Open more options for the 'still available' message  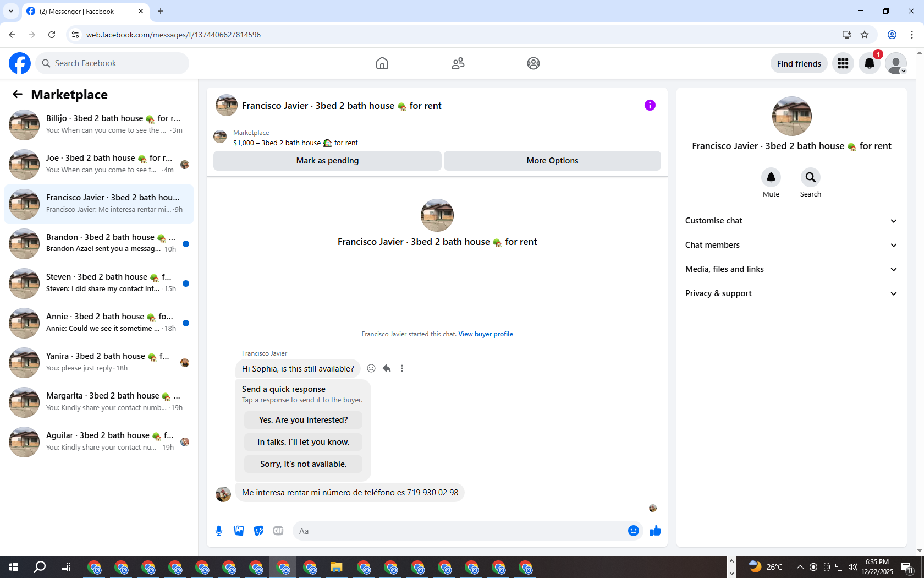point(402,368)
